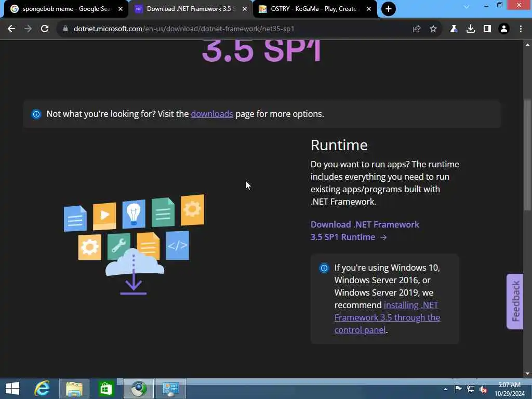Switch to spongebob meme Google Search tab
This screenshot has height=399, width=532.
tap(66, 9)
